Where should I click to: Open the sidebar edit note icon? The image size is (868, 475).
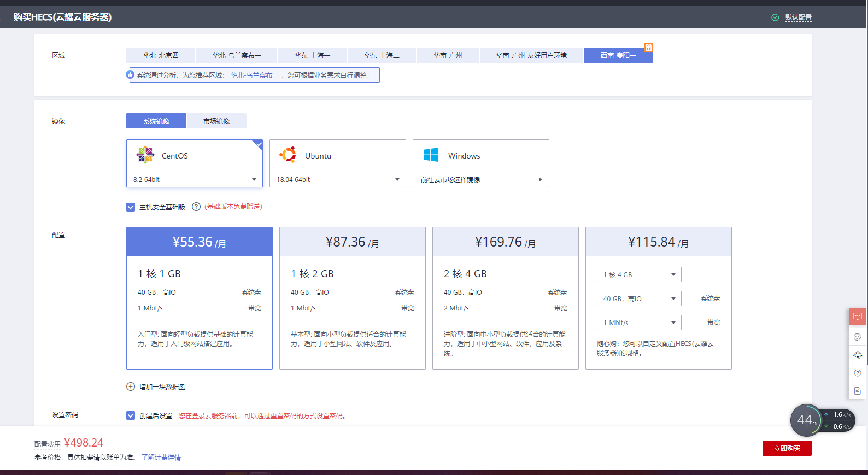(858, 391)
